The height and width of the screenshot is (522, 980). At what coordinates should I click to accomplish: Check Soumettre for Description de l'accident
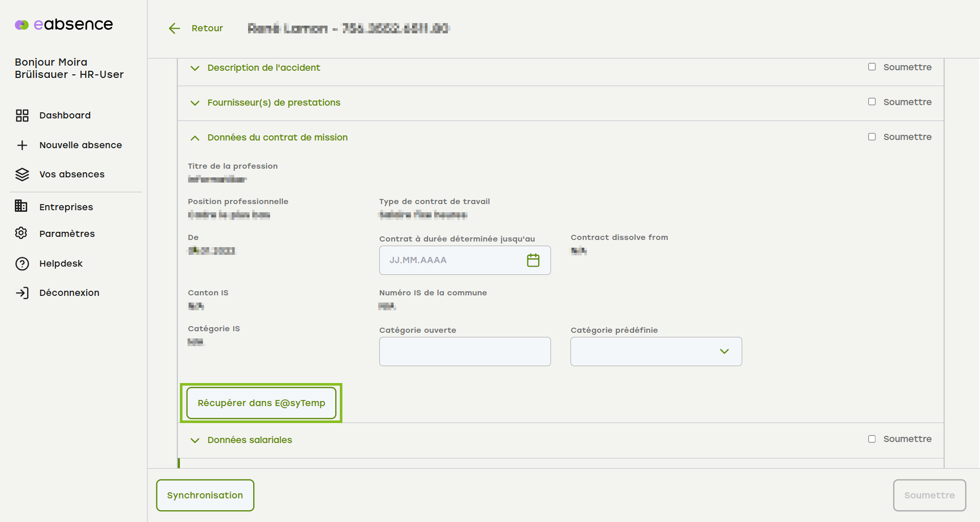tap(872, 67)
